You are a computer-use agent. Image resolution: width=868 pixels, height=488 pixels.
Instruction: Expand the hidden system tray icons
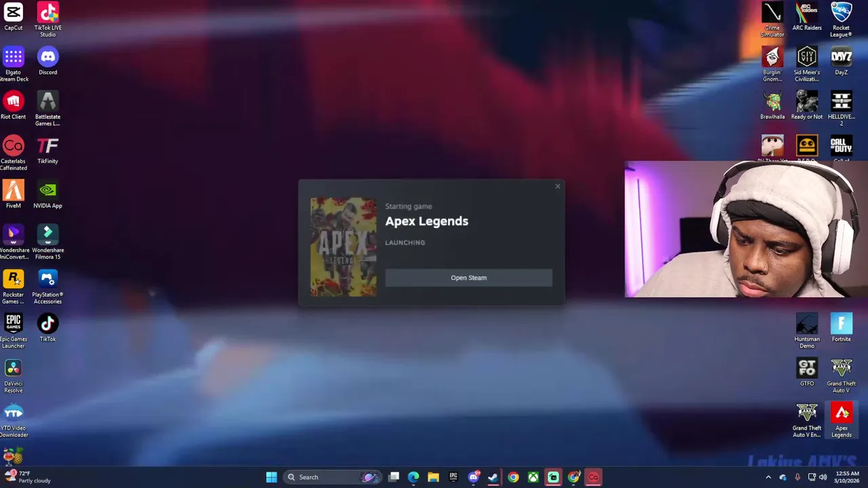click(768, 477)
